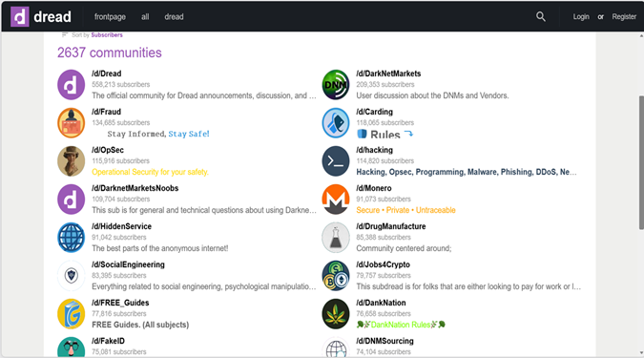Click the scrollbar down arrow
The height and width of the screenshot is (358, 644).
pyautogui.click(x=641, y=353)
